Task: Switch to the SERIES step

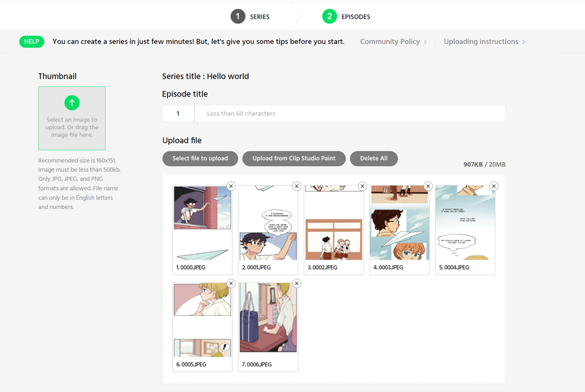Action: pos(259,16)
